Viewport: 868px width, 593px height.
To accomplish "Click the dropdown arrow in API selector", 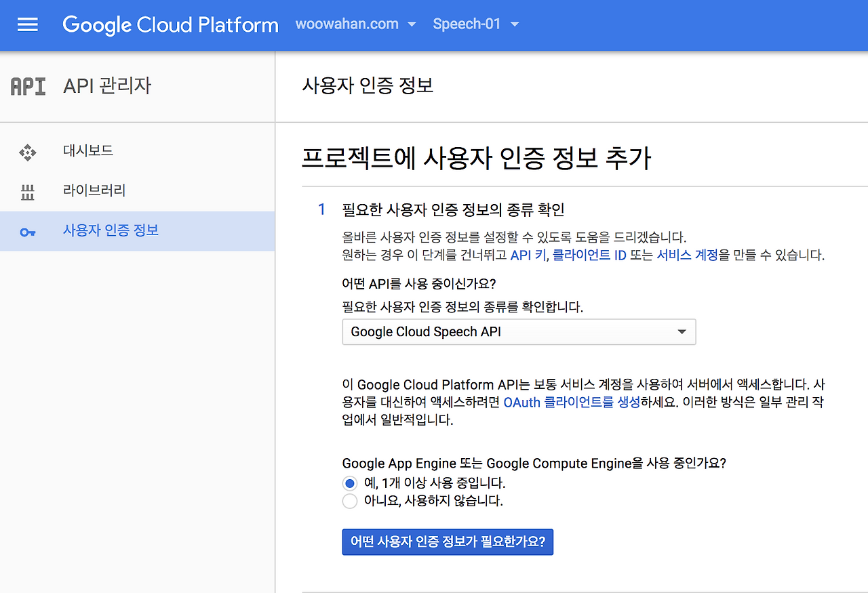I will click(682, 332).
